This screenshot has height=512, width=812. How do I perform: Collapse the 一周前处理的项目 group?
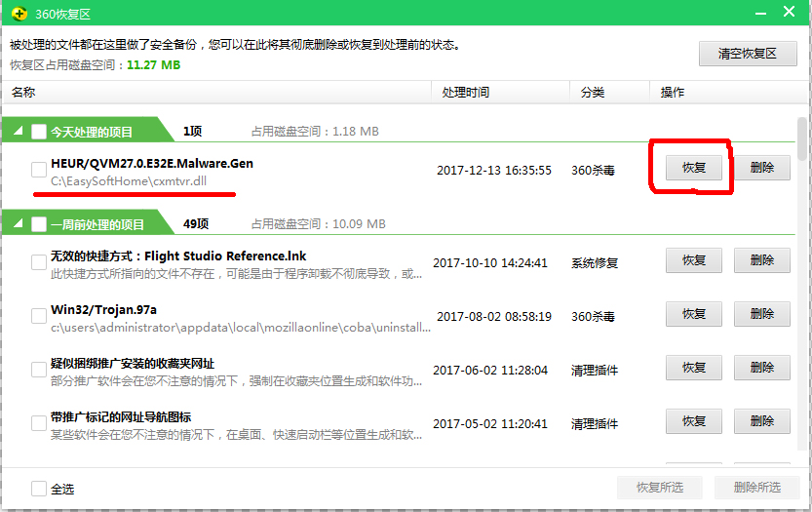(x=19, y=223)
